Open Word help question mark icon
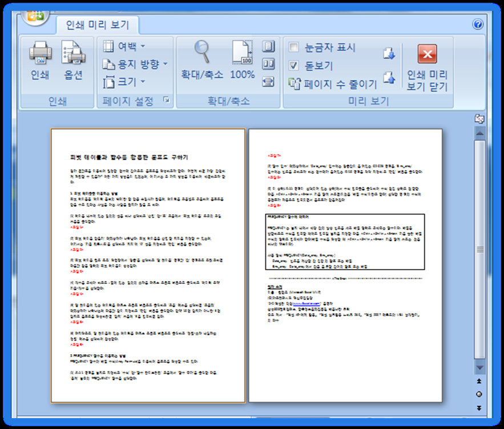 click(x=478, y=24)
